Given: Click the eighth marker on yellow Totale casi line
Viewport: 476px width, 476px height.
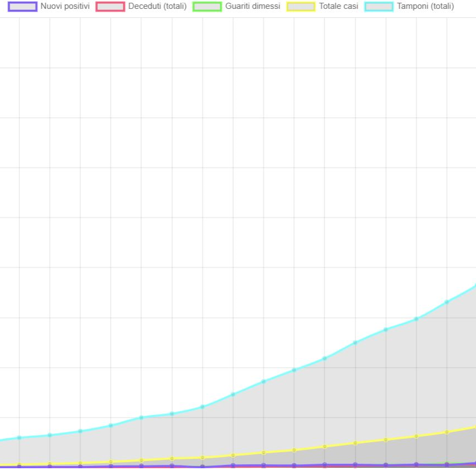Looking at the screenshot, I should click(233, 456).
